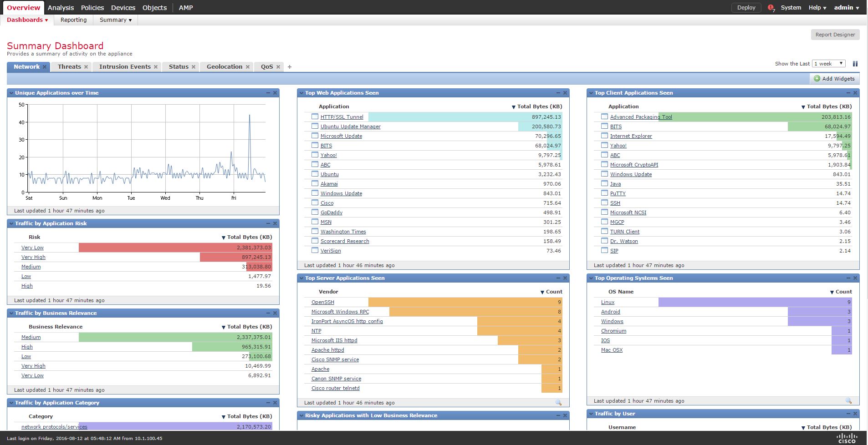The image size is (868, 445).
Task: Close the Top Web Applications Seen widget
Action: (565, 93)
